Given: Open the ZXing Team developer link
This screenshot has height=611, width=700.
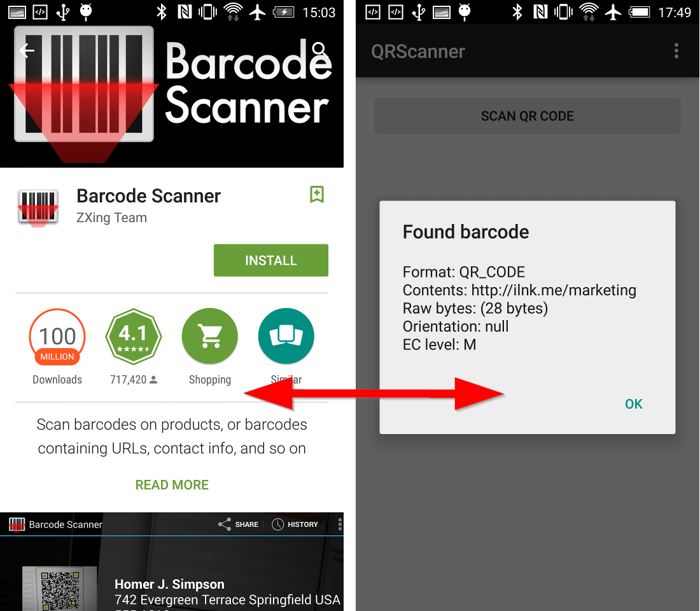Looking at the screenshot, I should click(111, 218).
